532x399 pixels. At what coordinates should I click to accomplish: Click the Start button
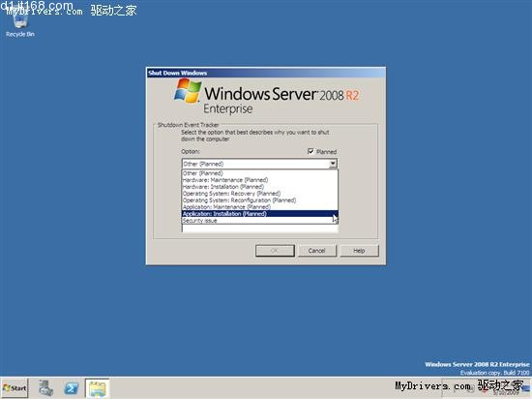pyautogui.click(x=15, y=387)
